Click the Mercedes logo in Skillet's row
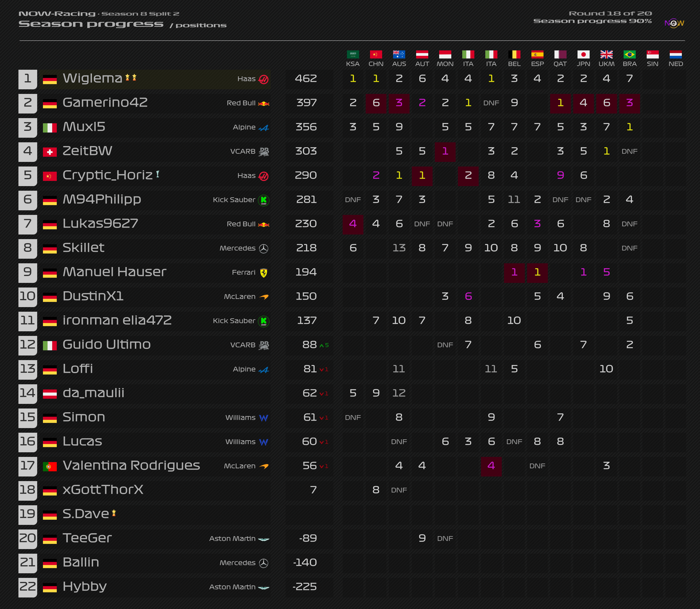700x609 pixels. 263,249
